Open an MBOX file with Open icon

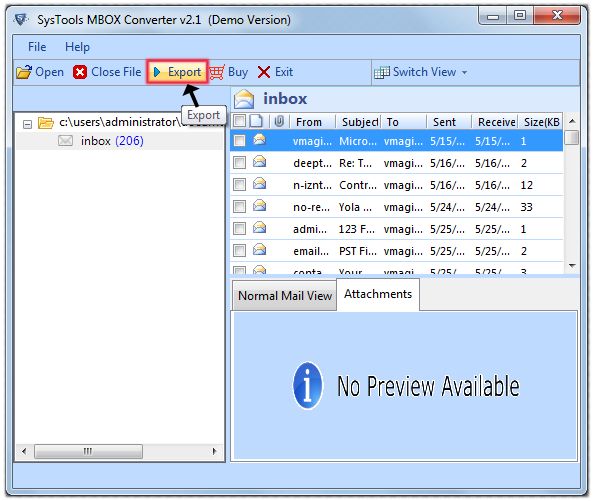(24, 72)
